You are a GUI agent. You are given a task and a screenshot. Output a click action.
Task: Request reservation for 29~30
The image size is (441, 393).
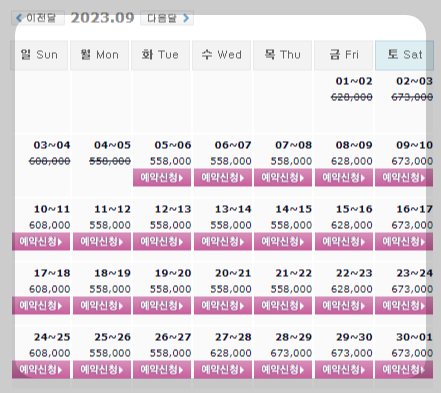(x=344, y=369)
